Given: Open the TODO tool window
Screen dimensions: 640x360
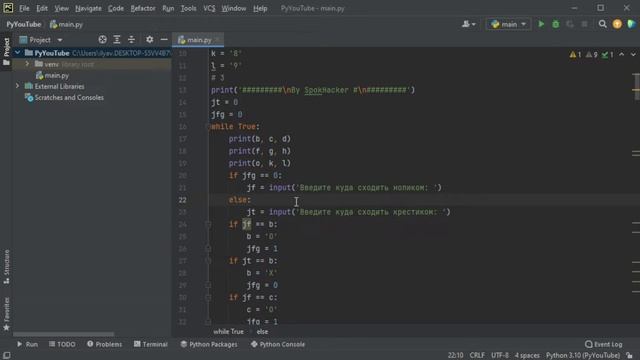Looking at the screenshot, I should [62, 344].
